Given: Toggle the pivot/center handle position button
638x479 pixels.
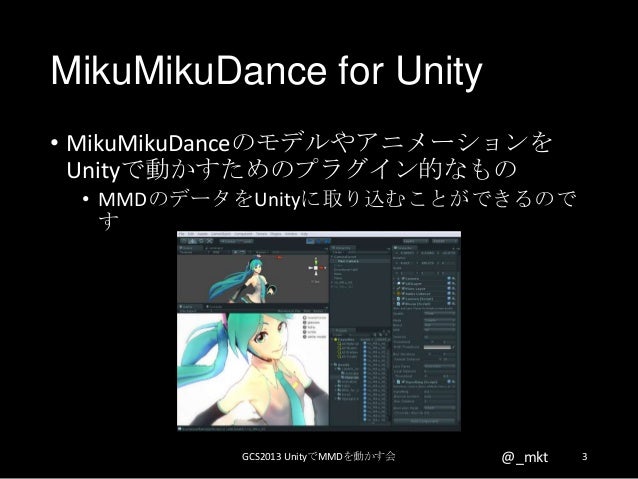Looking at the screenshot, I should pyautogui.click(x=229, y=241).
